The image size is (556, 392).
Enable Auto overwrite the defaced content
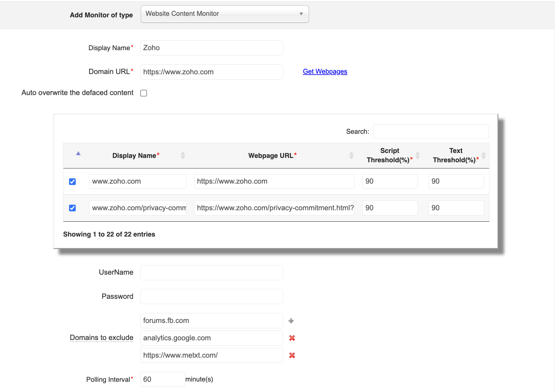[144, 93]
